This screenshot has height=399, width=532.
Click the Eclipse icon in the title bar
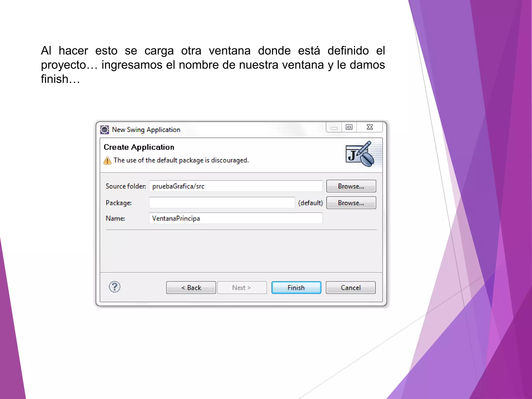point(104,129)
